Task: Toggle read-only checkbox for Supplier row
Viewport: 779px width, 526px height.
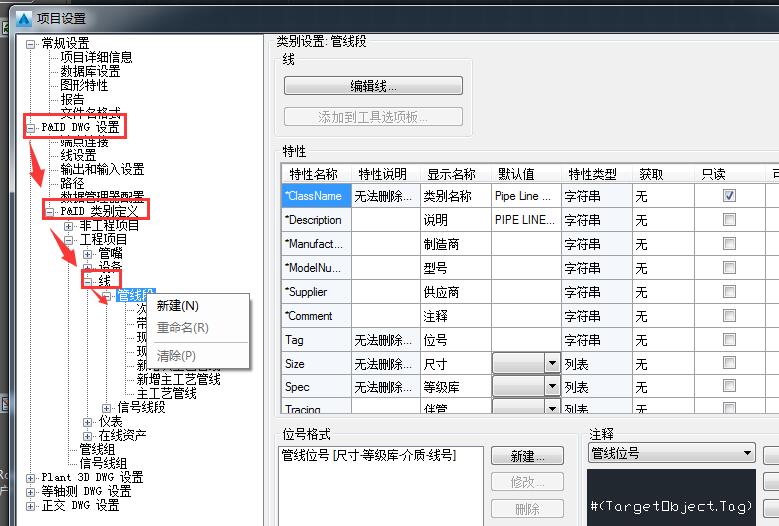Action: (729, 292)
